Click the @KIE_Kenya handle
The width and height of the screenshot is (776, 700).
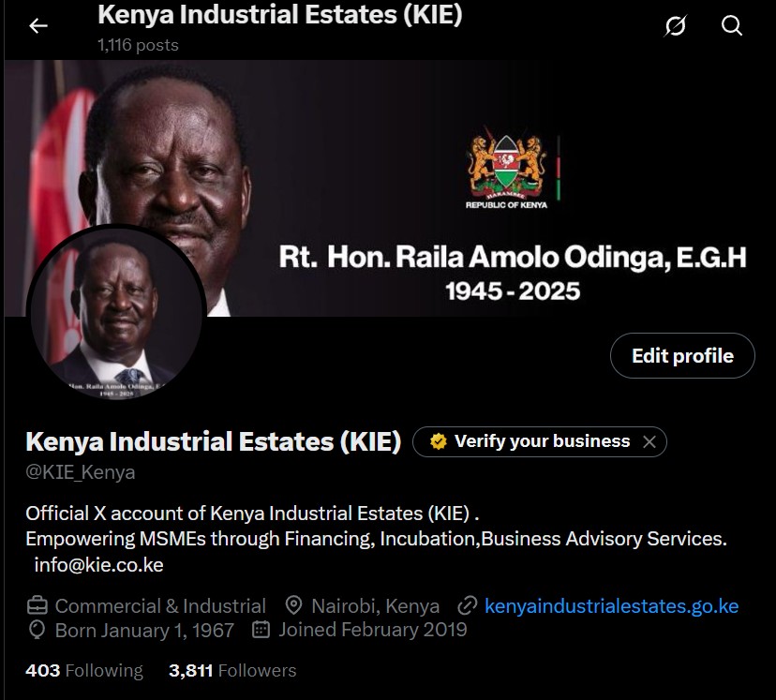(81, 472)
